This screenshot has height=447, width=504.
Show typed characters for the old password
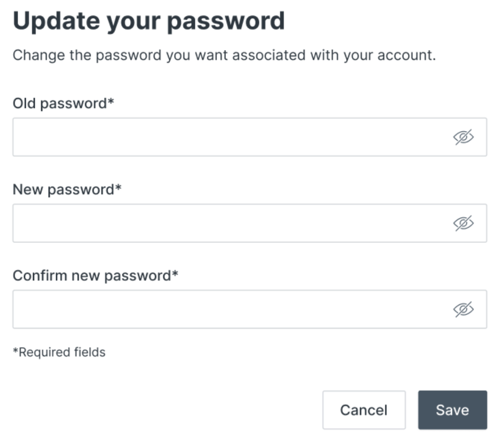[x=463, y=137]
